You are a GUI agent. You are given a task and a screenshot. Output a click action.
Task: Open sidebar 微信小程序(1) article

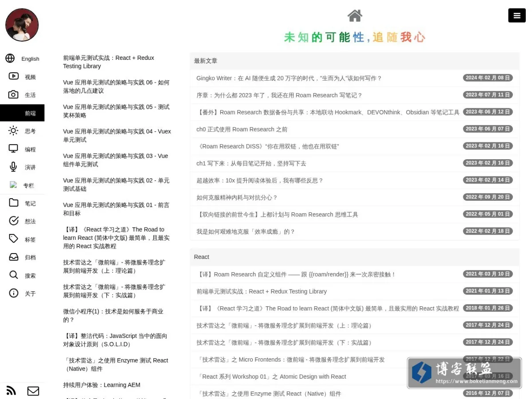coord(113,316)
